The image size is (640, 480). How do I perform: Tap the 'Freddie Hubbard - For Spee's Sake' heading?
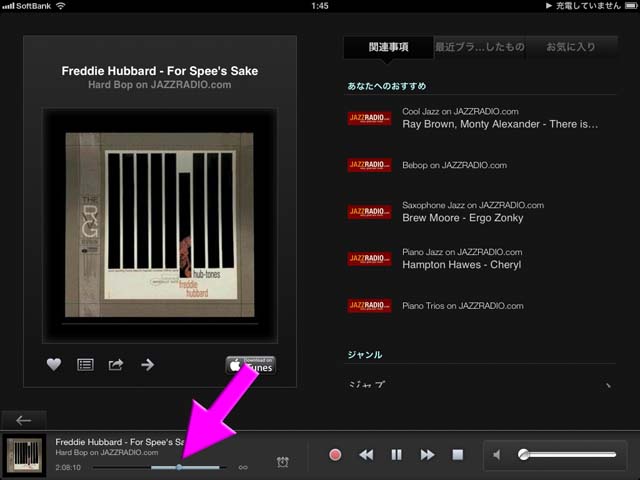click(160, 71)
